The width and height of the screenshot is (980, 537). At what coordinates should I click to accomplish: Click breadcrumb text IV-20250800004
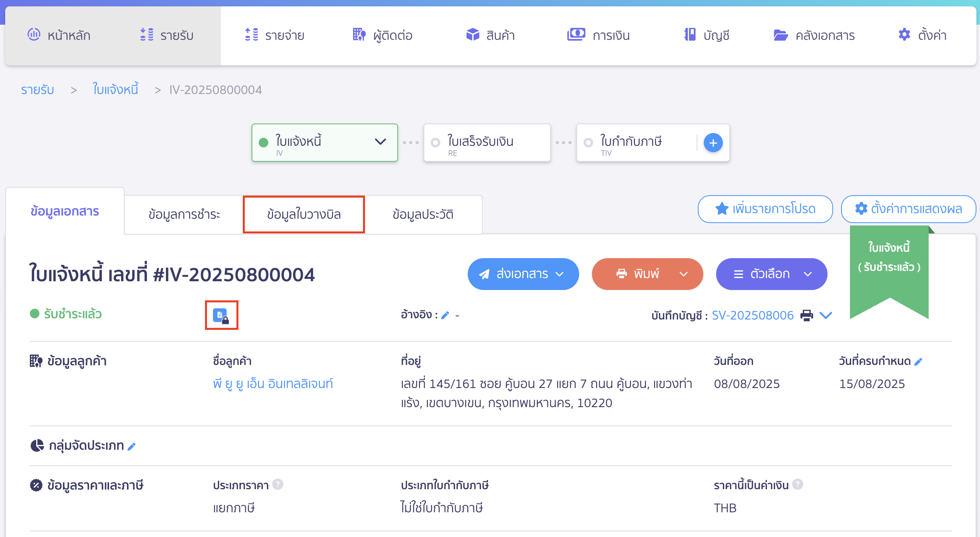click(215, 90)
